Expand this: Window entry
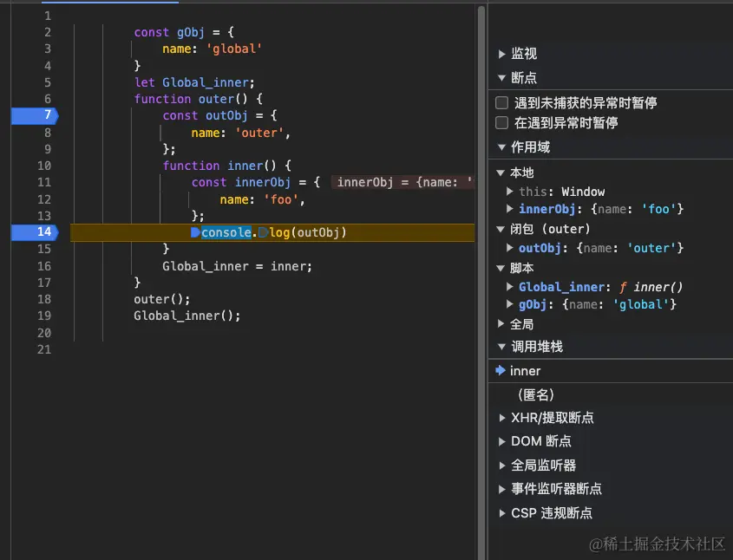 click(511, 192)
